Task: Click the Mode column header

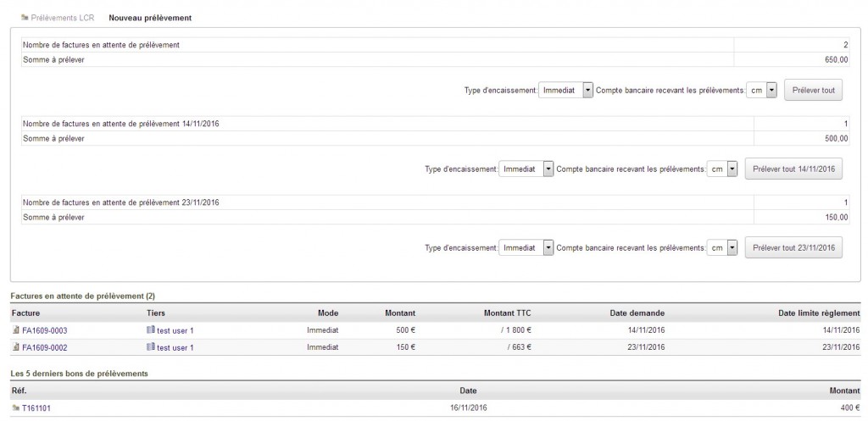Action: tap(328, 313)
